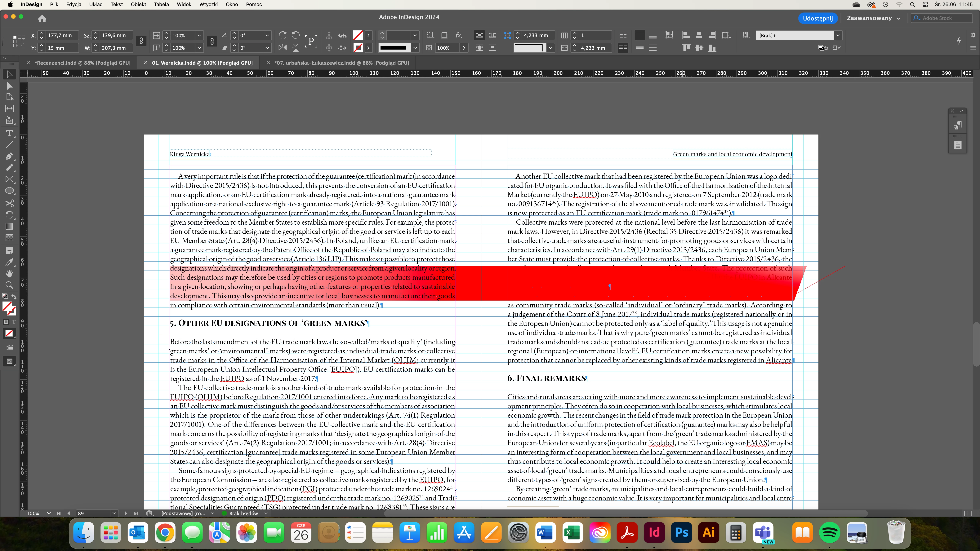This screenshot has height=551, width=980.
Task: Switch to Recenzenci.indd document tab
Action: [82, 63]
